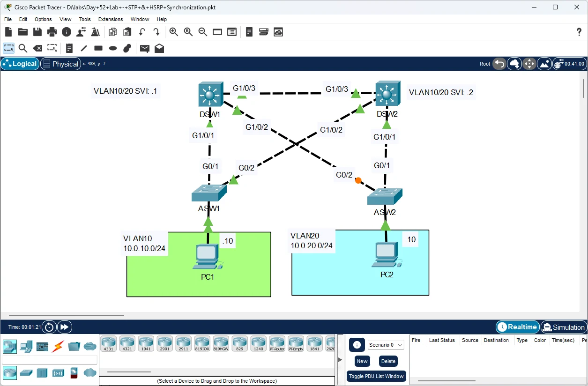Choose the Draw Line tool
The image size is (588, 386).
point(84,48)
